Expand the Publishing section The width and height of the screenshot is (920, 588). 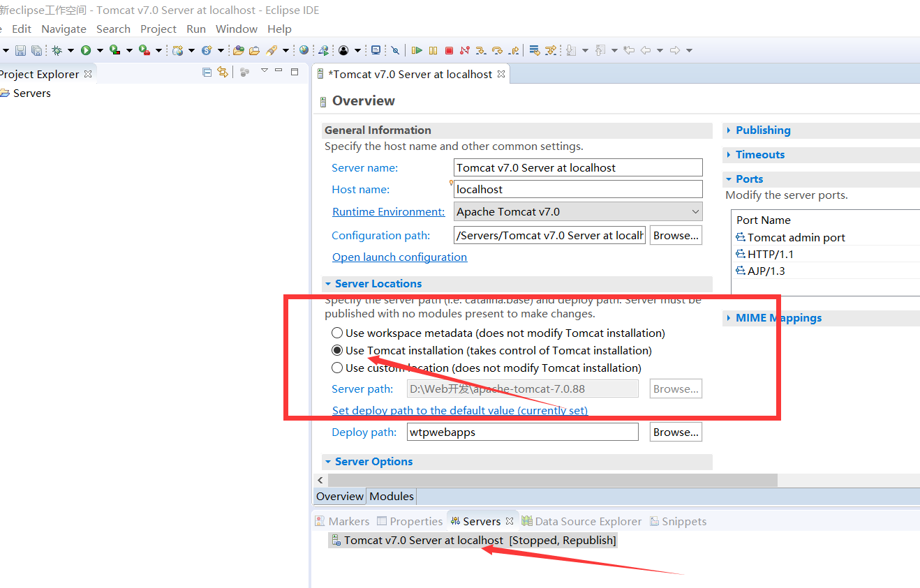tap(729, 130)
